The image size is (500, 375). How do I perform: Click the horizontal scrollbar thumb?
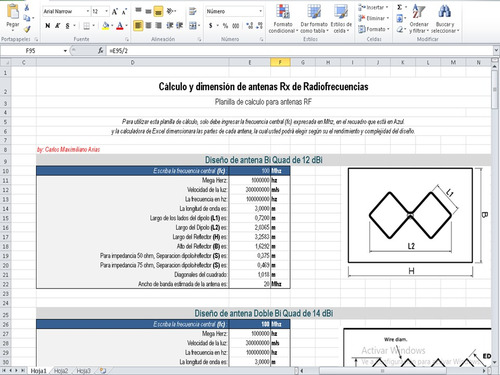pyautogui.click(x=382, y=370)
